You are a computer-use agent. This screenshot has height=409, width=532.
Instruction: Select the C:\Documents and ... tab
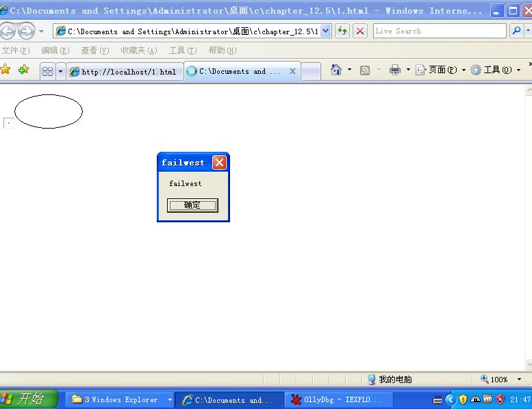coord(238,71)
